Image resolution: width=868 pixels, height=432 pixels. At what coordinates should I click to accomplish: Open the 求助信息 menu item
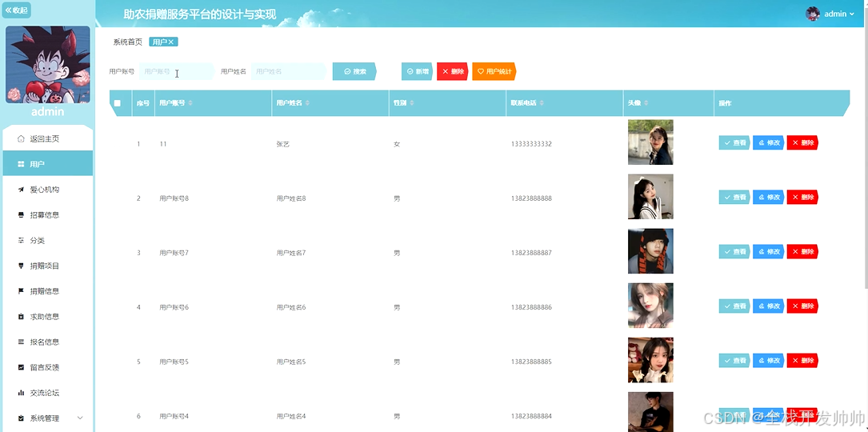pyautogui.click(x=48, y=316)
